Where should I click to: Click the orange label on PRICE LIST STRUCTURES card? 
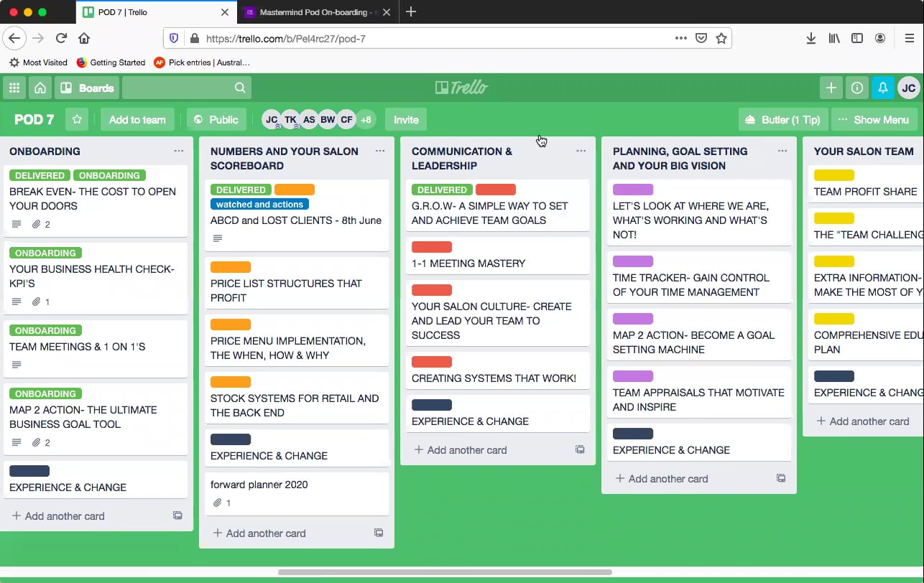231,267
